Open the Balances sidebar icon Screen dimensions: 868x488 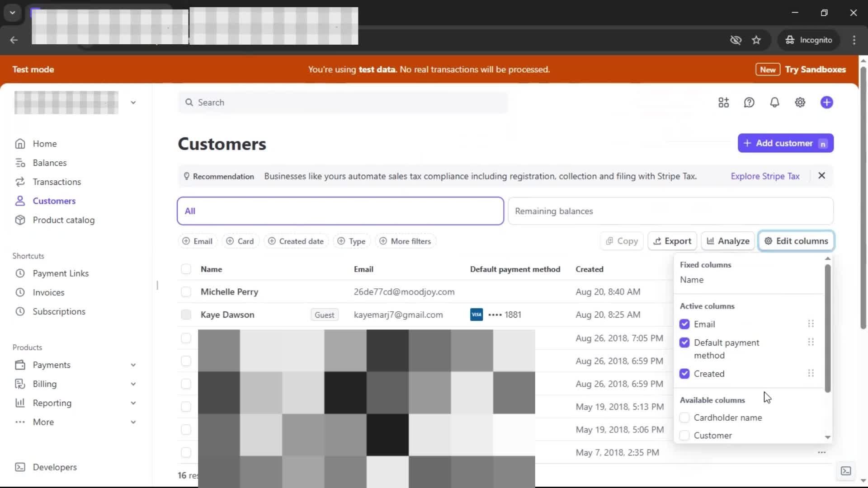20,163
